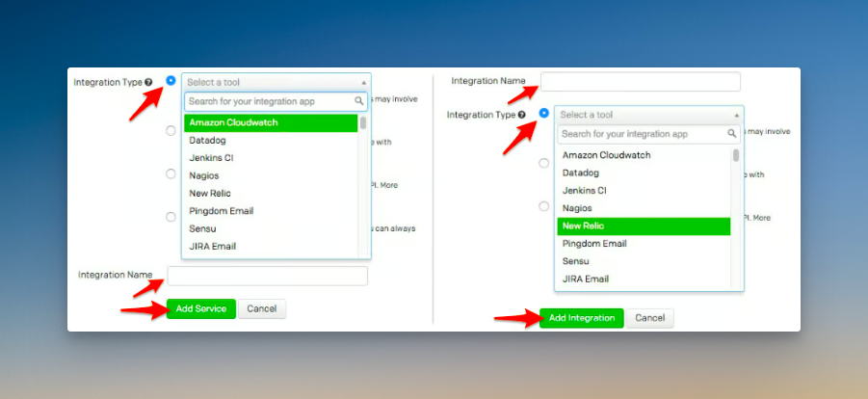Screen dimensions: 868x399
Task: Click help icon beside right Integration Type label
Action: click(521, 116)
